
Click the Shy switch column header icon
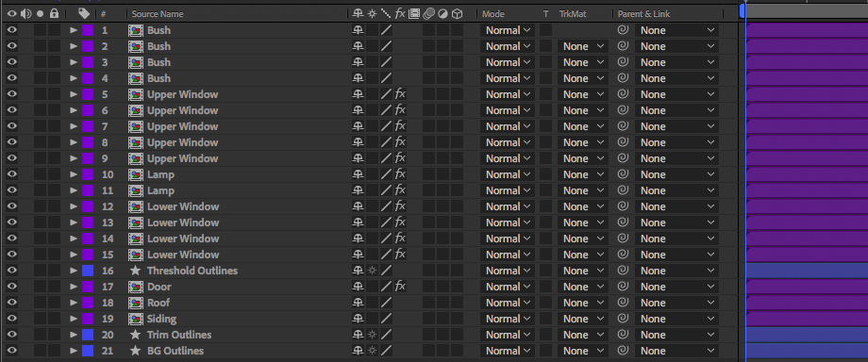[x=359, y=13]
